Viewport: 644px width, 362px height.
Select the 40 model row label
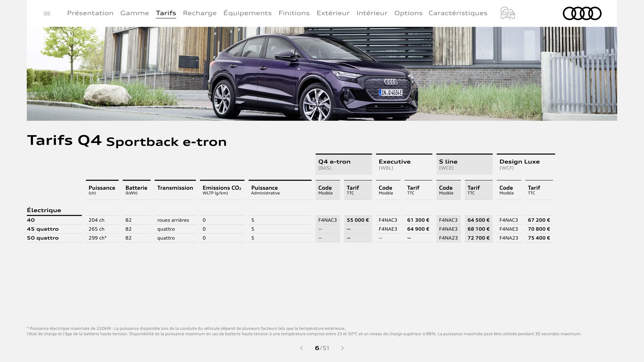31,220
